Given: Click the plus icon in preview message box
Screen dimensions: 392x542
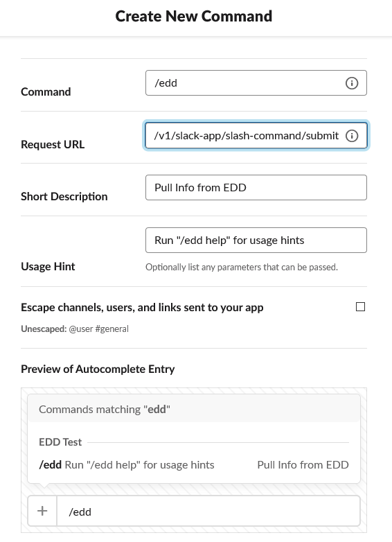Looking at the screenshot, I should (x=42, y=511).
